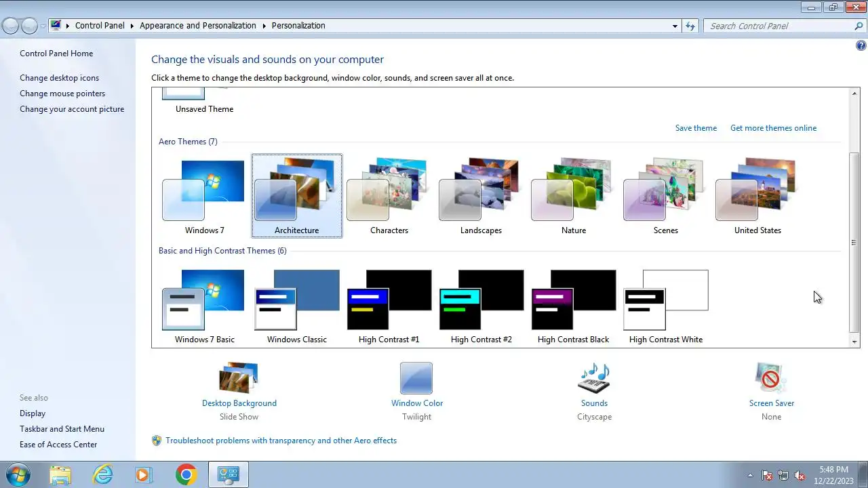Viewport: 868px width, 488px height.
Task: Open address bar history dropdown
Action: (675, 26)
